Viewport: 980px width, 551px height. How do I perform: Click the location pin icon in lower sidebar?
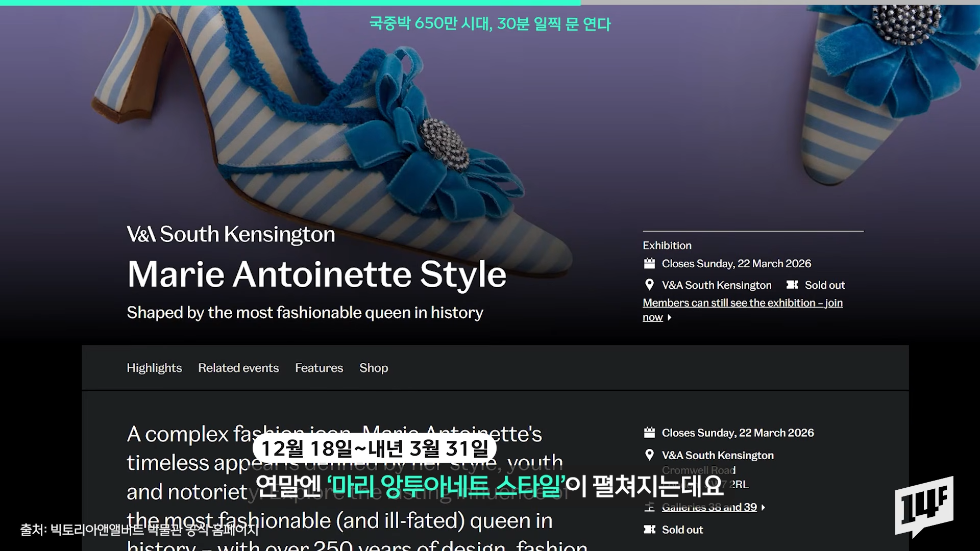tap(649, 455)
